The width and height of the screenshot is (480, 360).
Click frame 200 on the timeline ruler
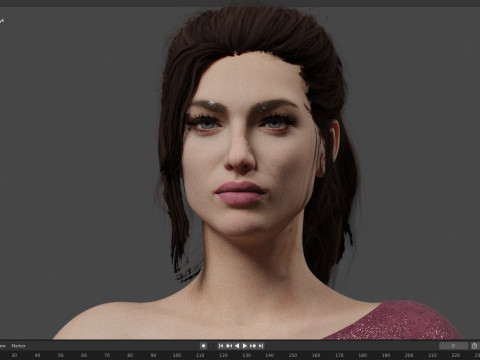(x=409, y=355)
